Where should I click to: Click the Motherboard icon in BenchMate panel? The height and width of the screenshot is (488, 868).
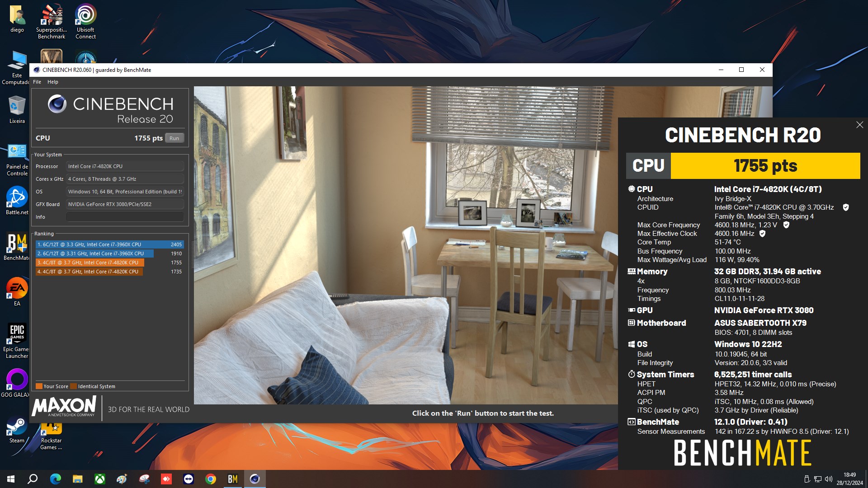(x=632, y=323)
